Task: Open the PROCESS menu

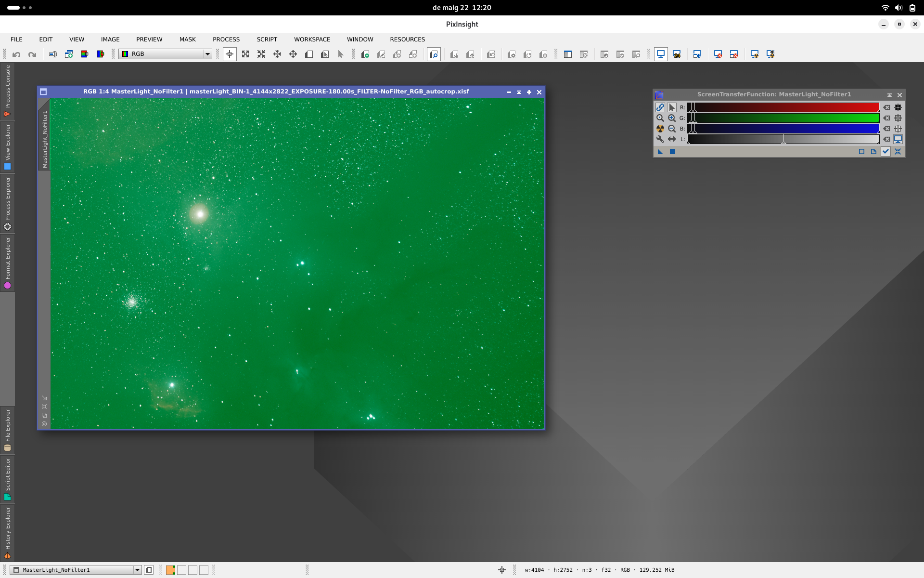Action: pyautogui.click(x=226, y=39)
